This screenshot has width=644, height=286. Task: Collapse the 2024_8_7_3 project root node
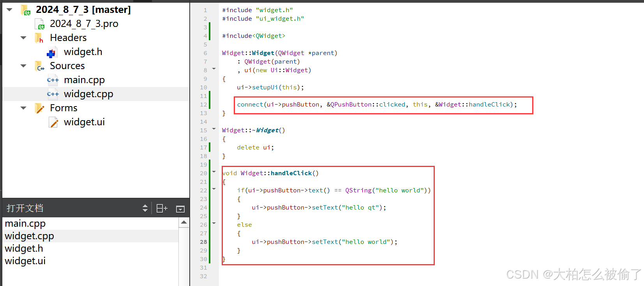[x=9, y=9]
